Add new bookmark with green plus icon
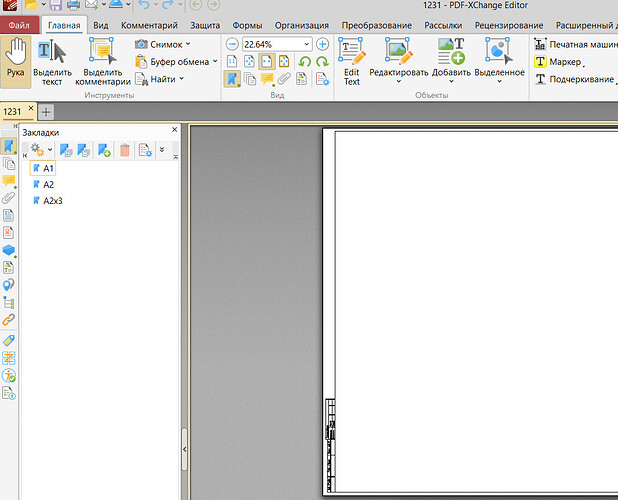The image size is (618, 500). 104,150
